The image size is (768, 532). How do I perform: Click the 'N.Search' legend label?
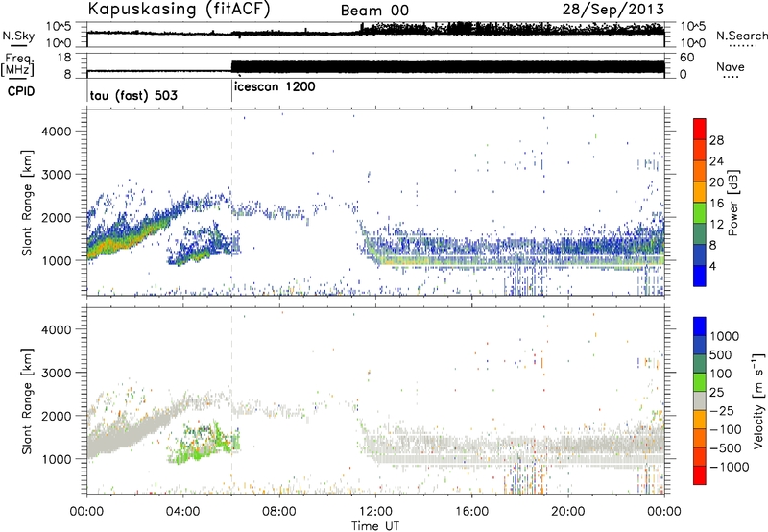(x=741, y=36)
